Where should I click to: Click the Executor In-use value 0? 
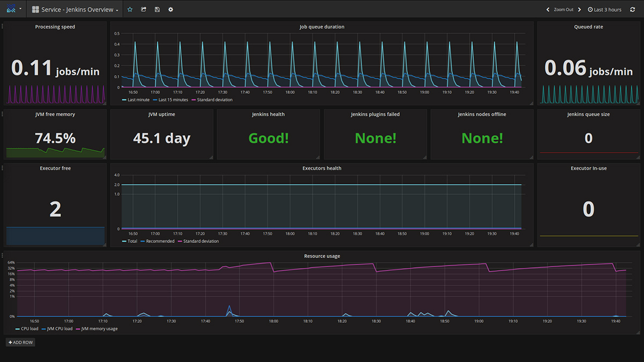click(x=589, y=209)
